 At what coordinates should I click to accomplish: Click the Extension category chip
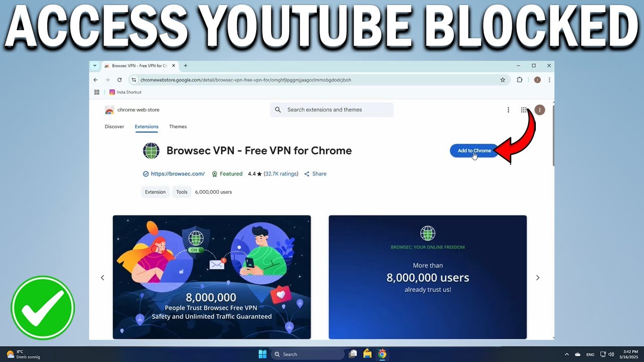[155, 192]
